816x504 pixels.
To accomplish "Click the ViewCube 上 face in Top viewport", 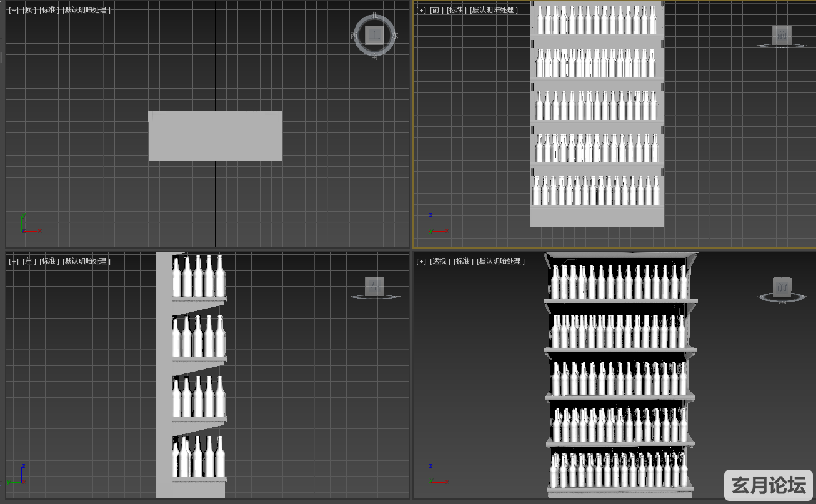I will click(374, 36).
